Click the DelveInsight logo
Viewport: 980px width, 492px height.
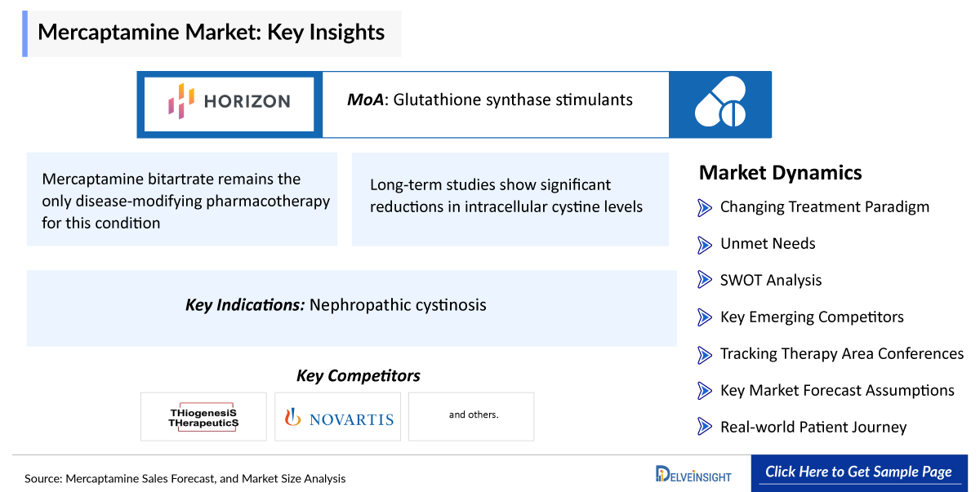(693, 474)
